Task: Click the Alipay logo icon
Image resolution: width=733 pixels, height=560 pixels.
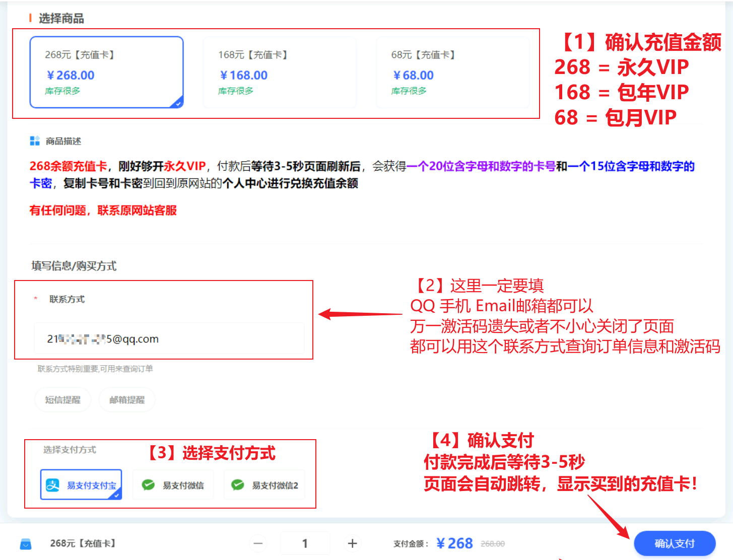Action: point(52,485)
